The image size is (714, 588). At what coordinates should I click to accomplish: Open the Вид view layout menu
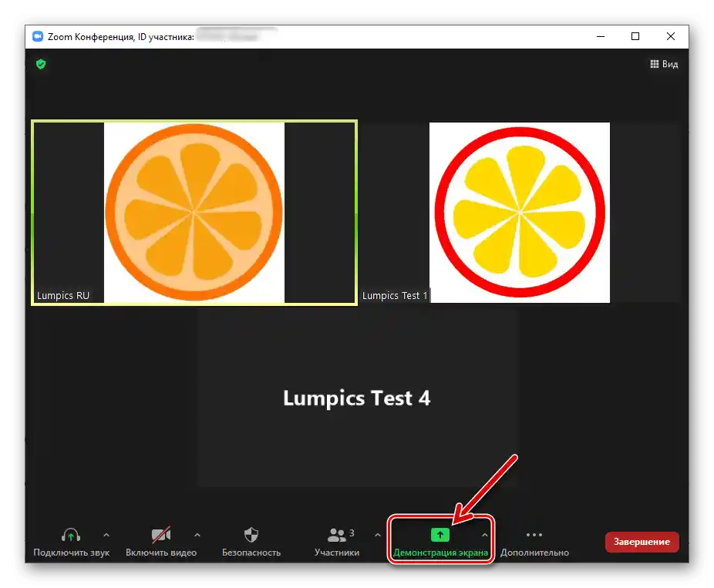[664, 64]
